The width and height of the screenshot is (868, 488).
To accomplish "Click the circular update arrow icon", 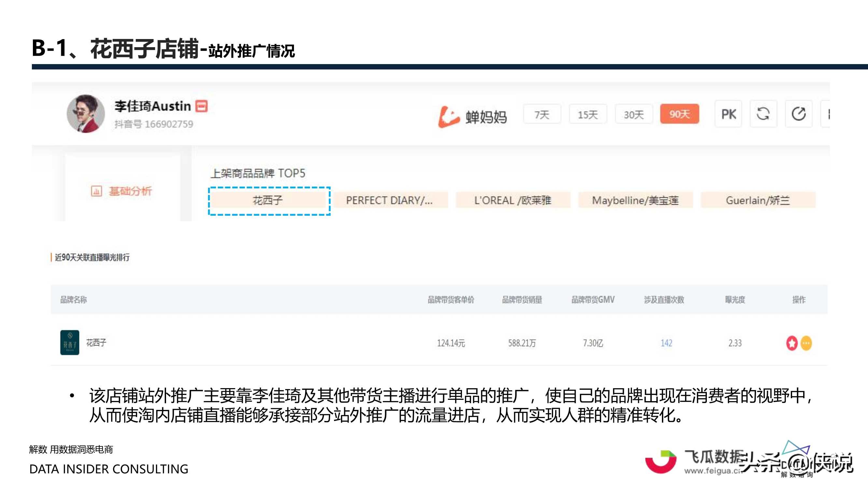I will tap(798, 114).
